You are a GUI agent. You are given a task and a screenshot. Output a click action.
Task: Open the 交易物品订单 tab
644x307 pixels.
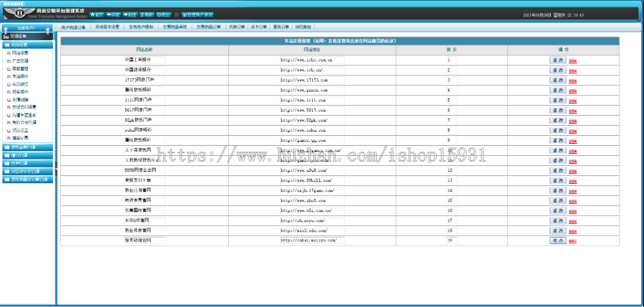click(x=208, y=27)
